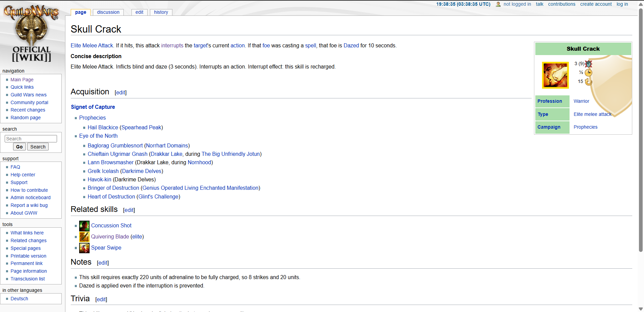The image size is (644, 312).
Task: Open Heart of Destruction link
Action: (111, 196)
